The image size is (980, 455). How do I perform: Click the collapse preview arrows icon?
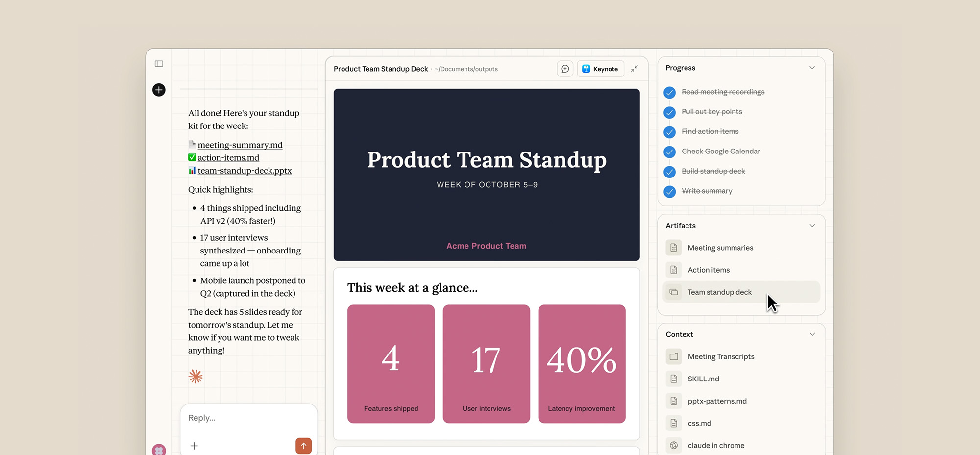635,69
